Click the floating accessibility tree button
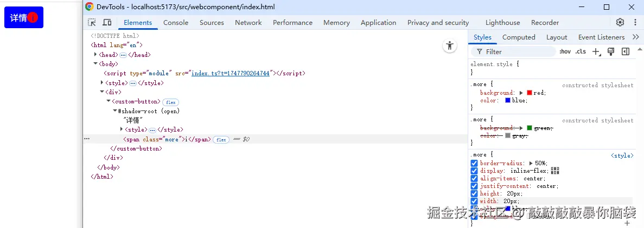The width and height of the screenshot is (644, 228). pyautogui.click(x=450, y=45)
